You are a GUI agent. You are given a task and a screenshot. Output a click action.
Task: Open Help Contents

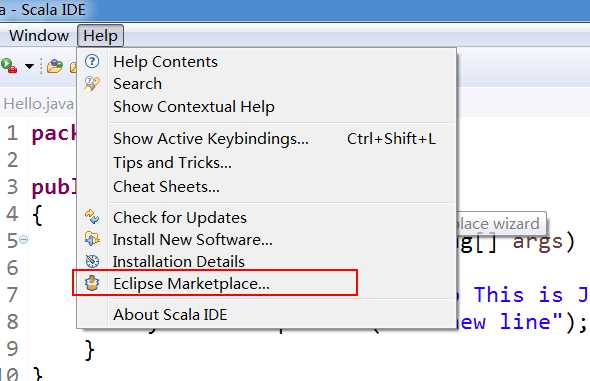click(x=267, y=62)
